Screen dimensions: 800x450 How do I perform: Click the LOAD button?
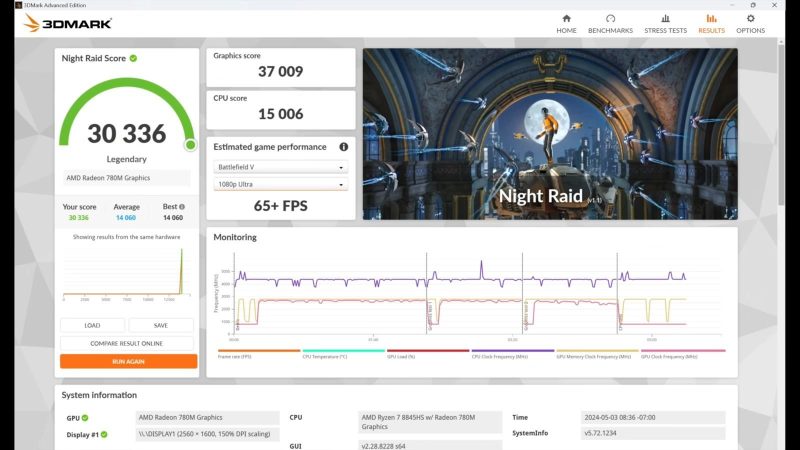(x=92, y=325)
